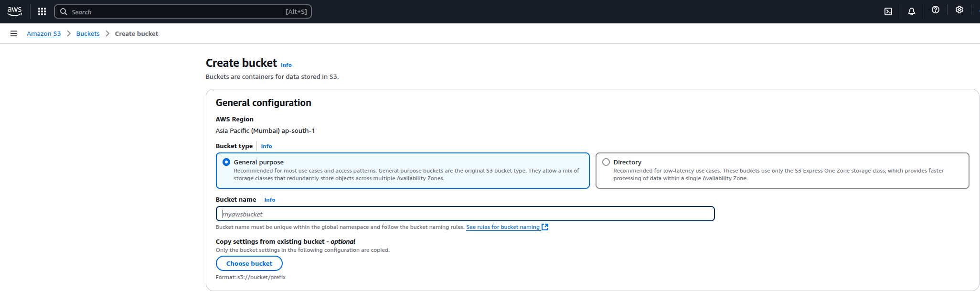Click the Create bucket breadcrumb text
This screenshot has width=980, height=292.
[x=137, y=33]
